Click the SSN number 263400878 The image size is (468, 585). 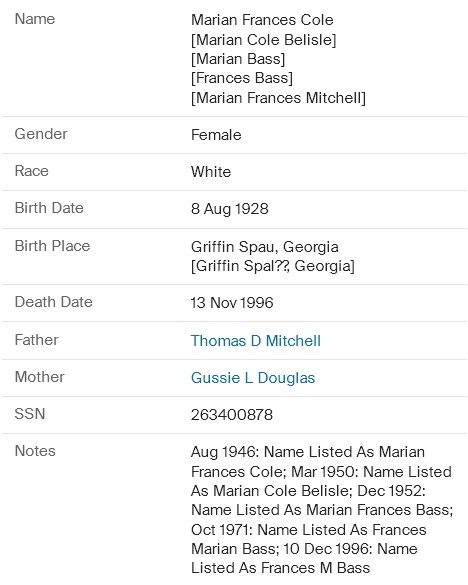click(x=232, y=414)
